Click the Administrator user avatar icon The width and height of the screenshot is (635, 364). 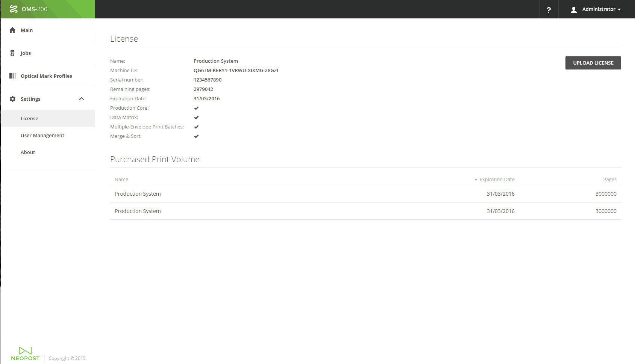pyautogui.click(x=573, y=10)
